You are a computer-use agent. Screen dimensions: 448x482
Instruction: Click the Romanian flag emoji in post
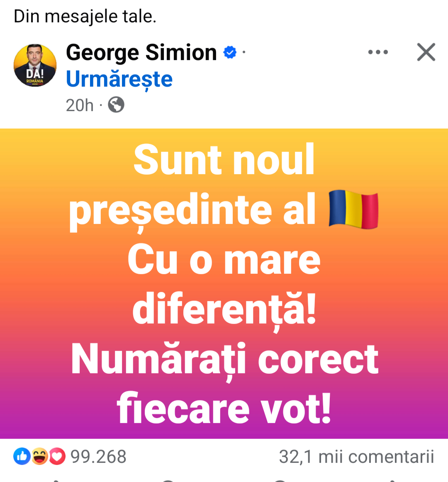point(353,210)
